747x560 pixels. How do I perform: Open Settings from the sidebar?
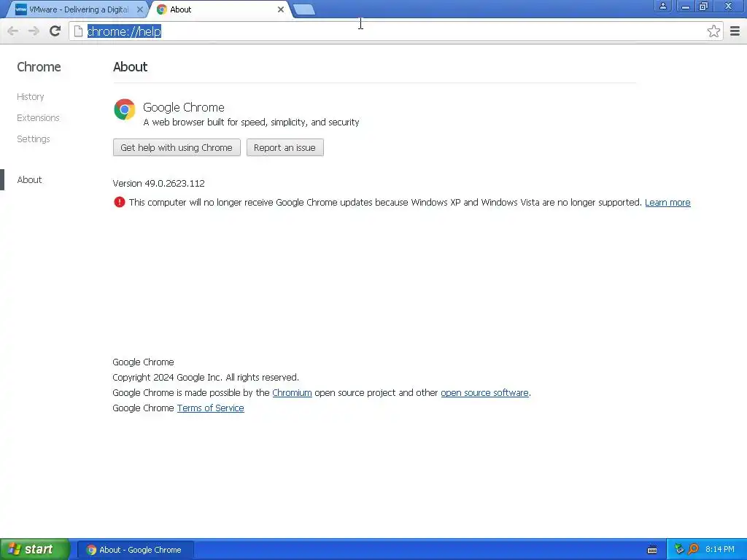tap(34, 139)
